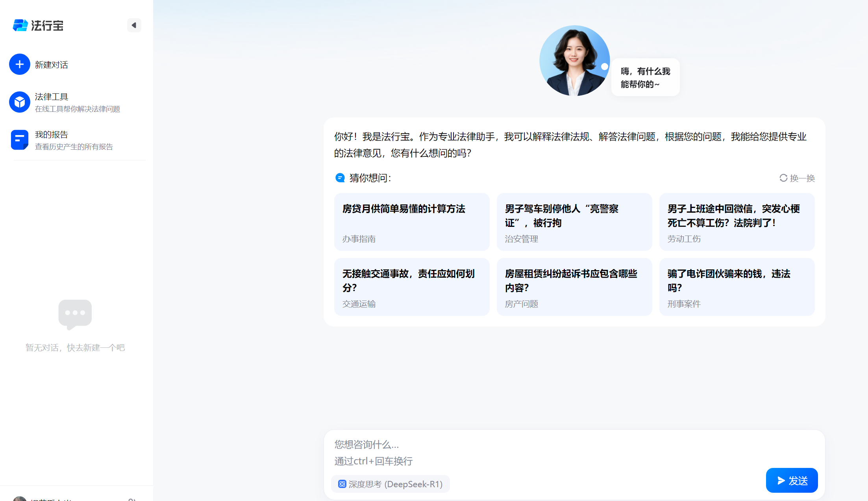Select the 房贷月供计算方法 suggestion card
Image resolution: width=868 pixels, height=501 pixels.
click(412, 222)
